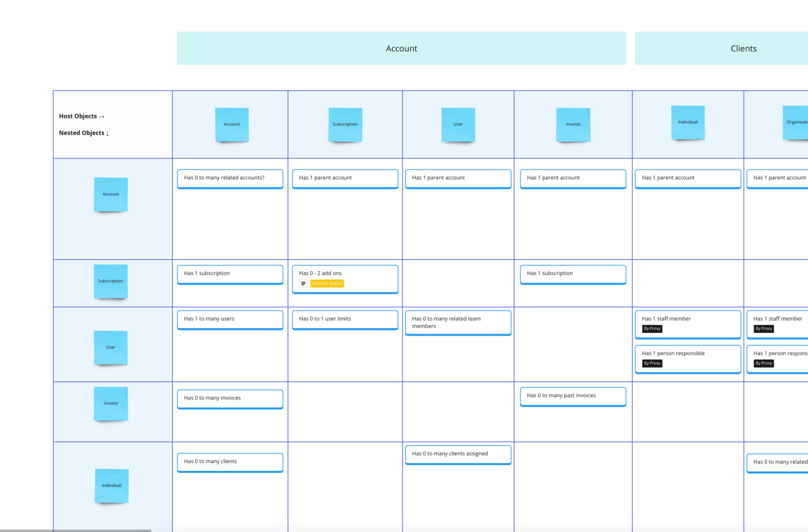Image resolution: width=808 pixels, height=532 pixels.
Task: Select the Subscription sticky note in the header row
Action: coord(345,124)
